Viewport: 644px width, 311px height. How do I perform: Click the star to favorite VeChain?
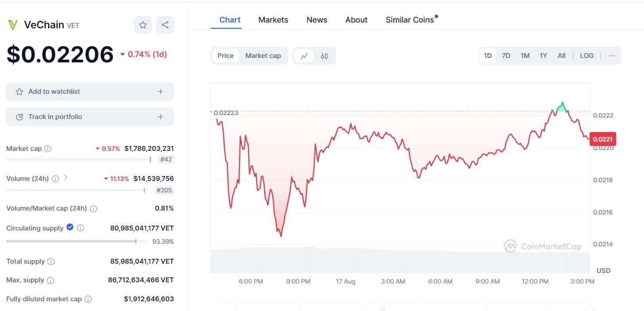tap(143, 25)
